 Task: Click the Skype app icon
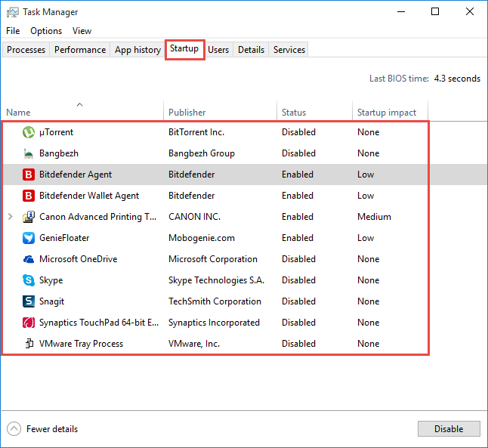[x=29, y=280]
